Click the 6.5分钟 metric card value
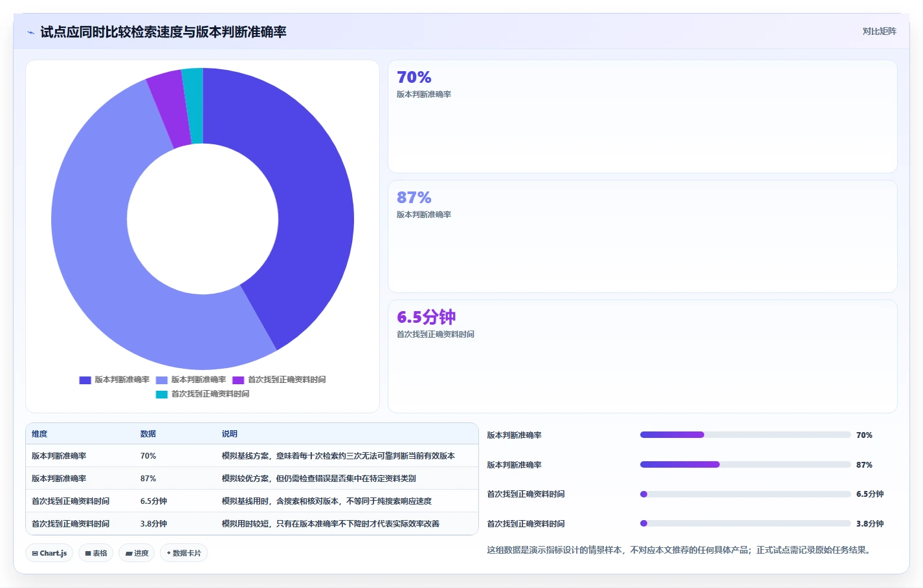Viewport: 923px width, 588px height. tap(427, 317)
